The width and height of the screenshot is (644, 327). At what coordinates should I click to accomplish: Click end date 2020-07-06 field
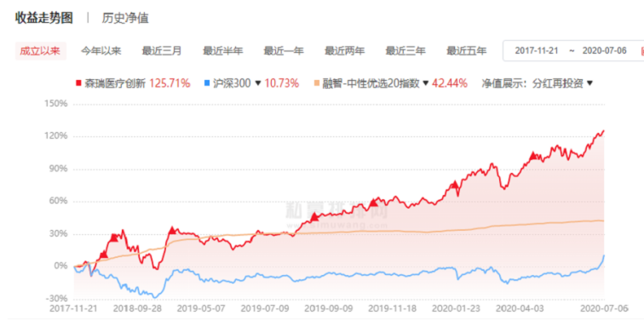click(605, 50)
